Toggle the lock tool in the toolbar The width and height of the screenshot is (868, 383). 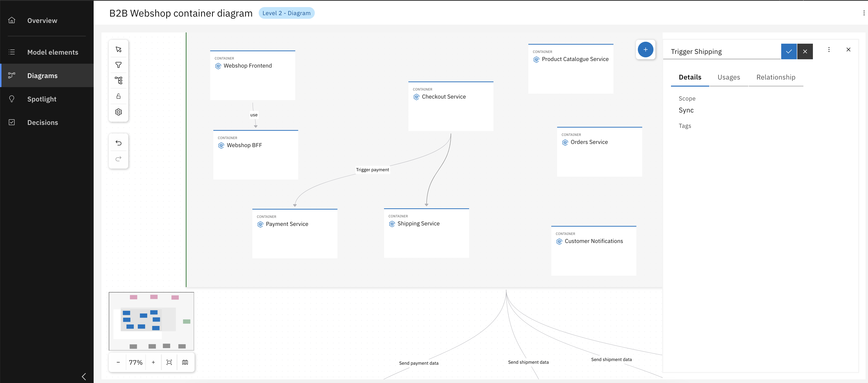[118, 96]
